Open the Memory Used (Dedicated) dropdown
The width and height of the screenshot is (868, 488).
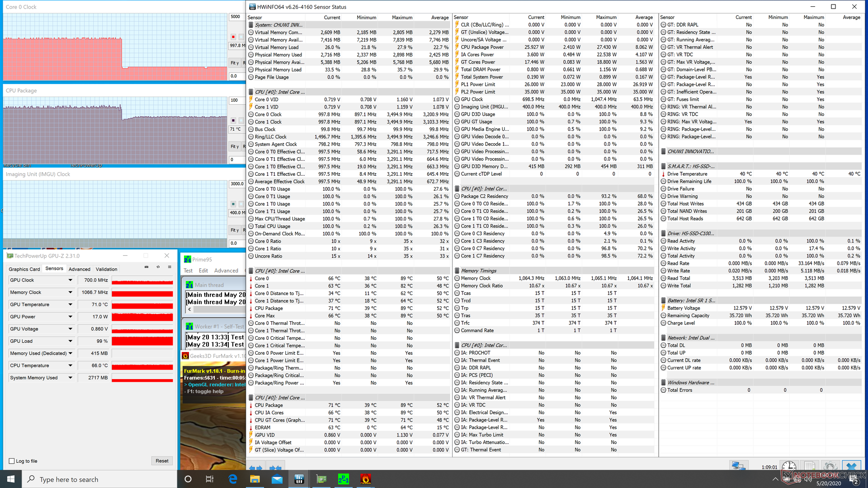[x=71, y=353]
